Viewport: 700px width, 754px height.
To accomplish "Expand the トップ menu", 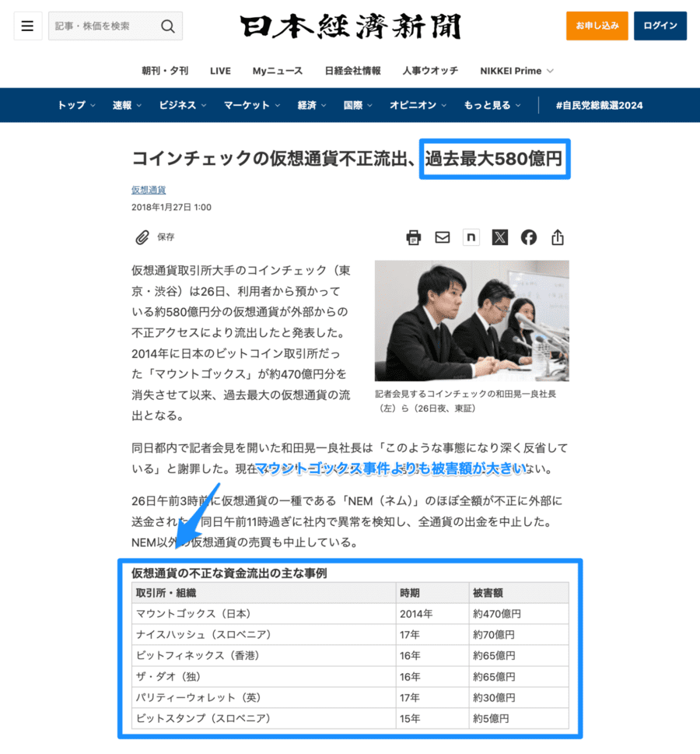I will pos(76,105).
